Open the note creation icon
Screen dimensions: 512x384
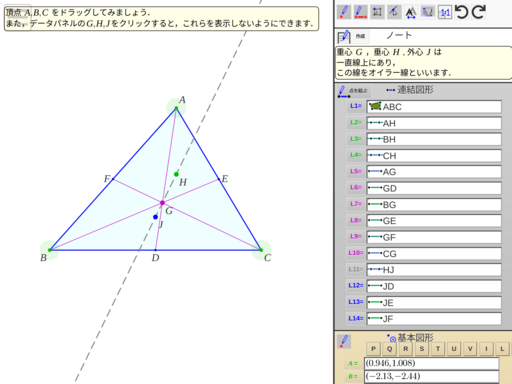coord(344,37)
